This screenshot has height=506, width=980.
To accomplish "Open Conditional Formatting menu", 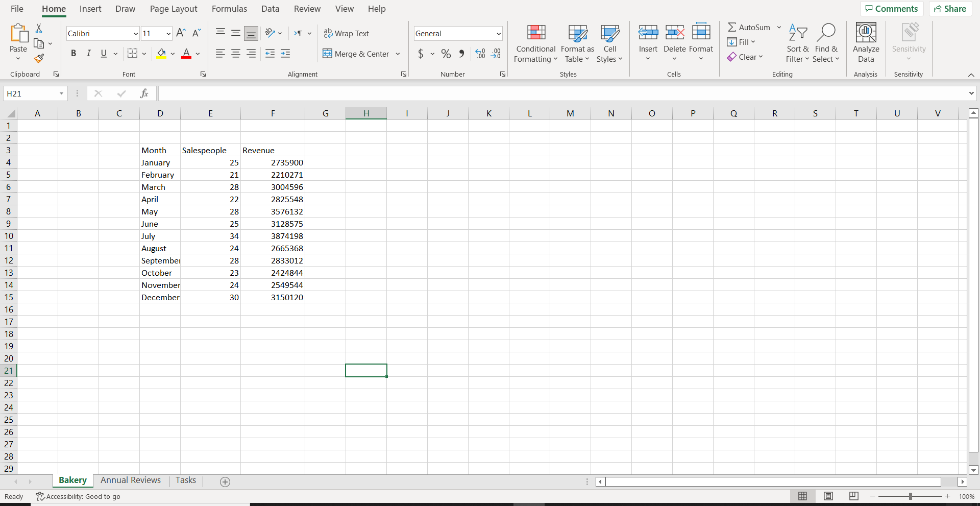I will tap(535, 44).
